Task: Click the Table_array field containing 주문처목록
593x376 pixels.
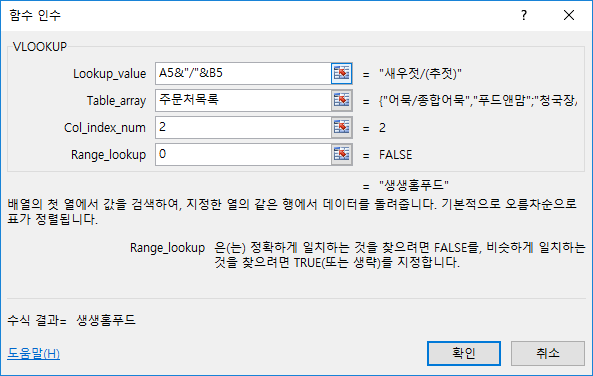Action: tap(243, 100)
